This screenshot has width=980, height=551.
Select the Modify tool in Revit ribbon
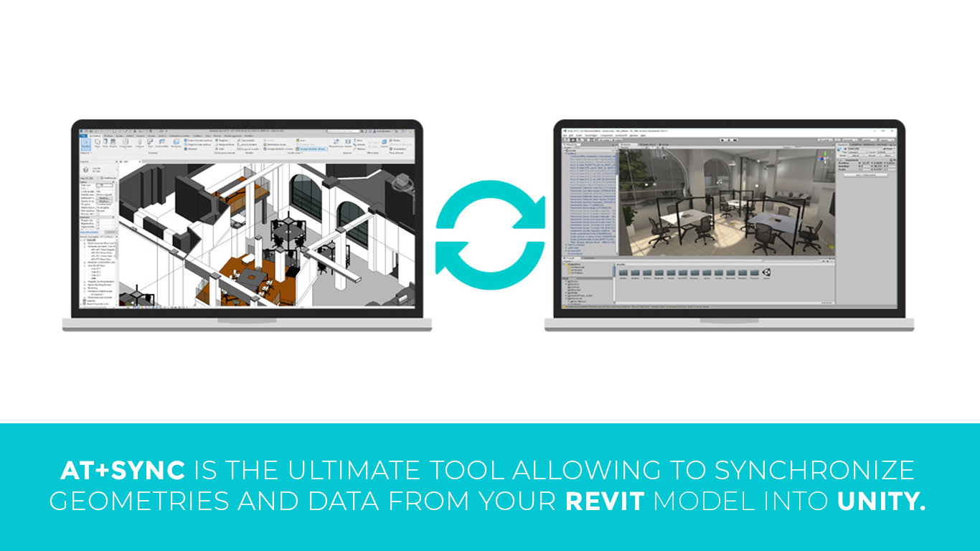click(x=86, y=144)
